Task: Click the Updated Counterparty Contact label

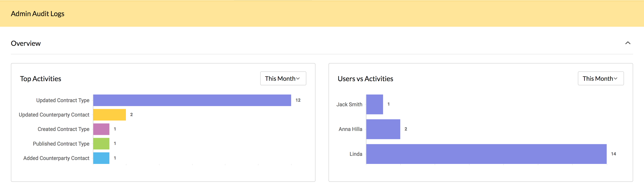Action: [x=54, y=115]
